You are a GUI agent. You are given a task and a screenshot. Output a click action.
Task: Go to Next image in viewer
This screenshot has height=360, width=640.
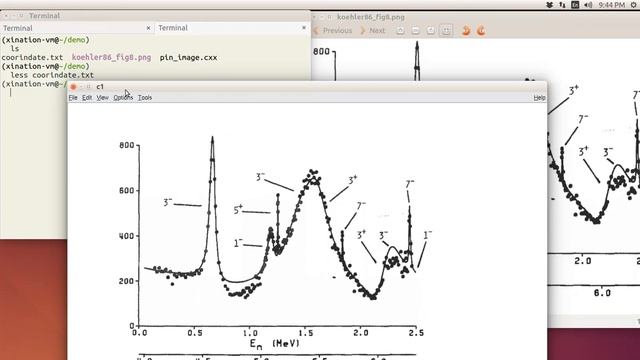(372, 31)
